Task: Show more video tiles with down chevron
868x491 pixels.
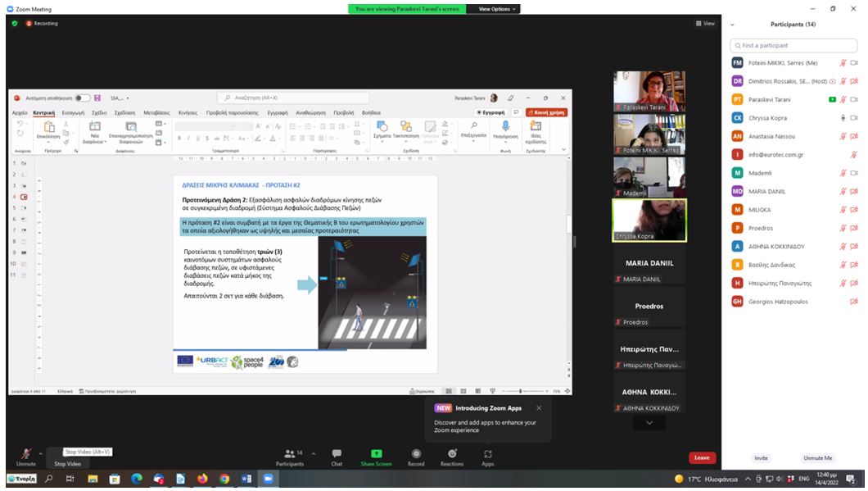Action: (x=649, y=423)
